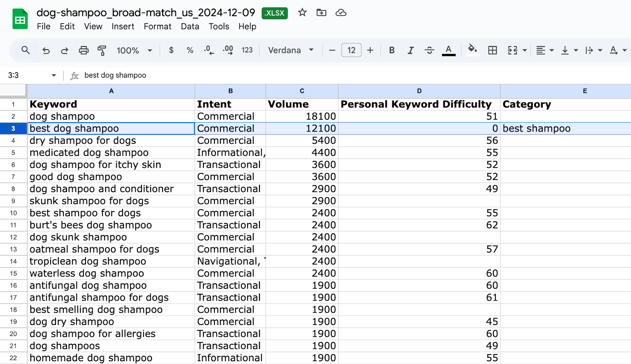Open the Data menu

pyautogui.click(x=190, y=26)
